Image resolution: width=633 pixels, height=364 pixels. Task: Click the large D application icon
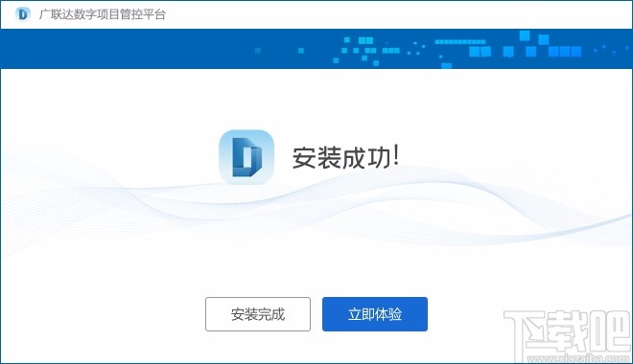[246, 157]
